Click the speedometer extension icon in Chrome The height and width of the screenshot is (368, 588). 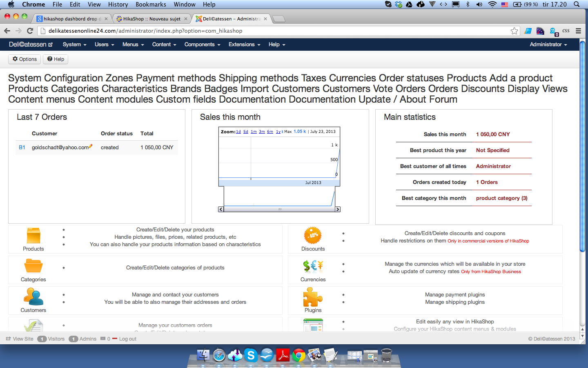pyautogui.click(x=540, y=31)
